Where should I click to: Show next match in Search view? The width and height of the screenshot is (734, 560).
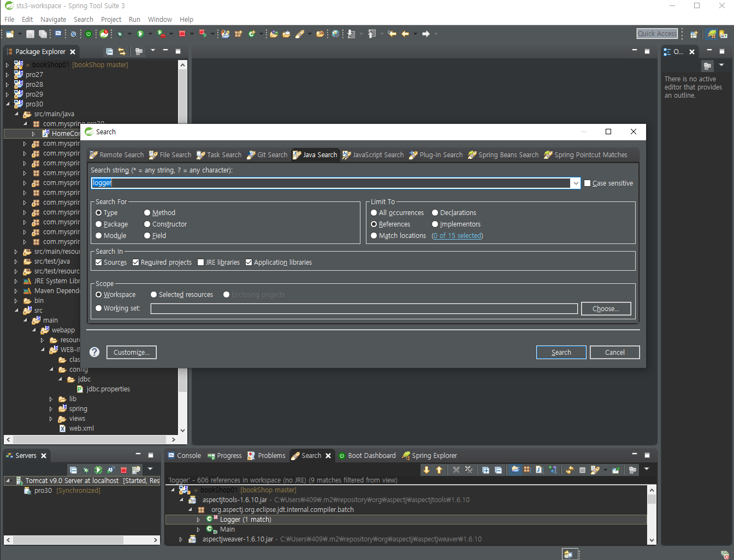[x=427, y=470]
